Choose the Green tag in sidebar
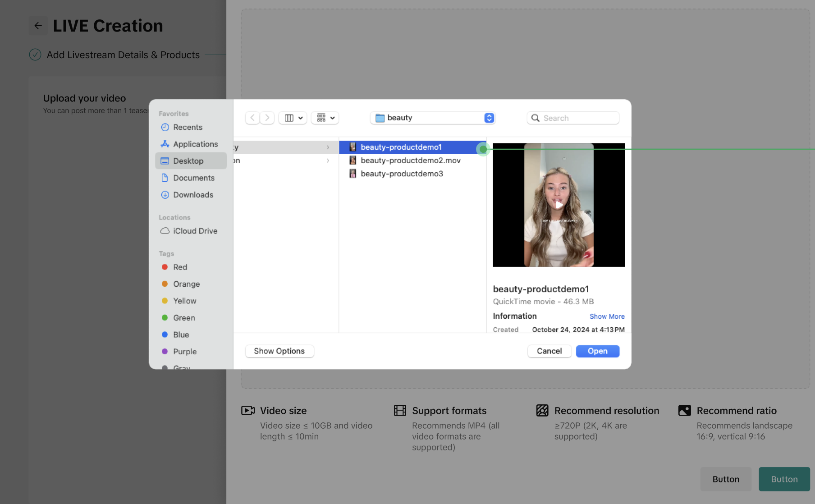 pyautogui.click(x=184, y=318)
